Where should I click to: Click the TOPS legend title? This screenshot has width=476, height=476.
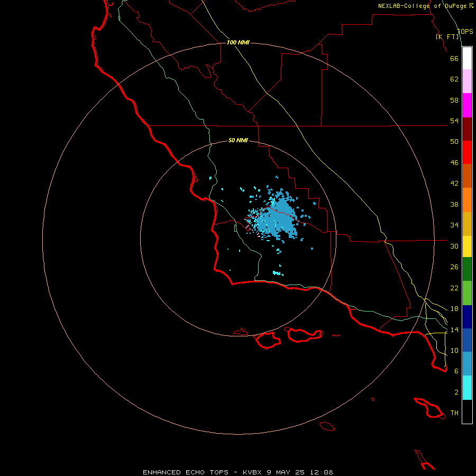465,32
